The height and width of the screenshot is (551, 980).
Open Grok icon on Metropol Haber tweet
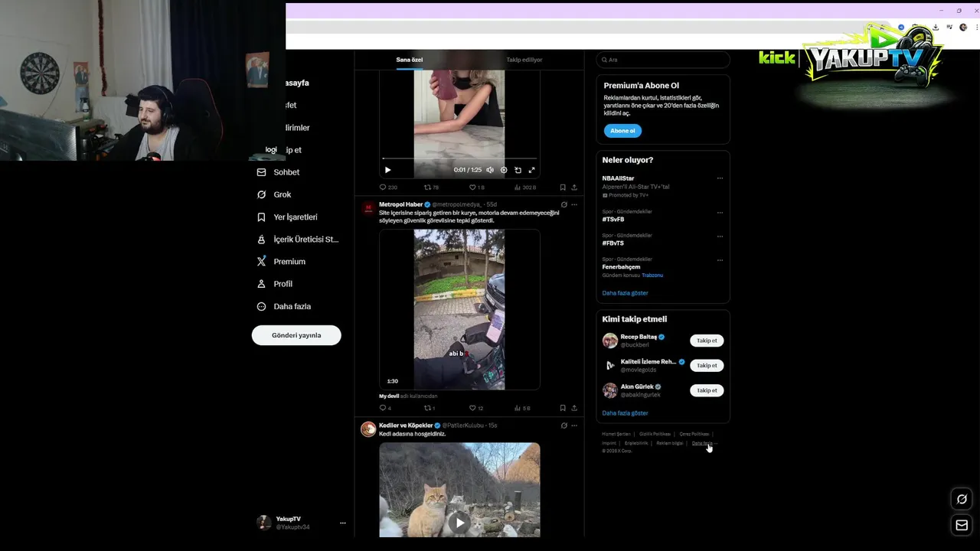click(x=564, y=204)
